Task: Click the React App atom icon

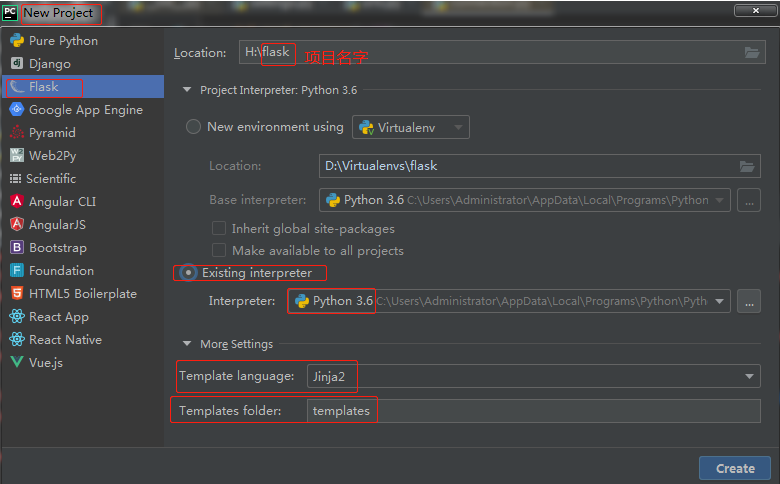Action: pyautogui.click(x=17, y=316)
